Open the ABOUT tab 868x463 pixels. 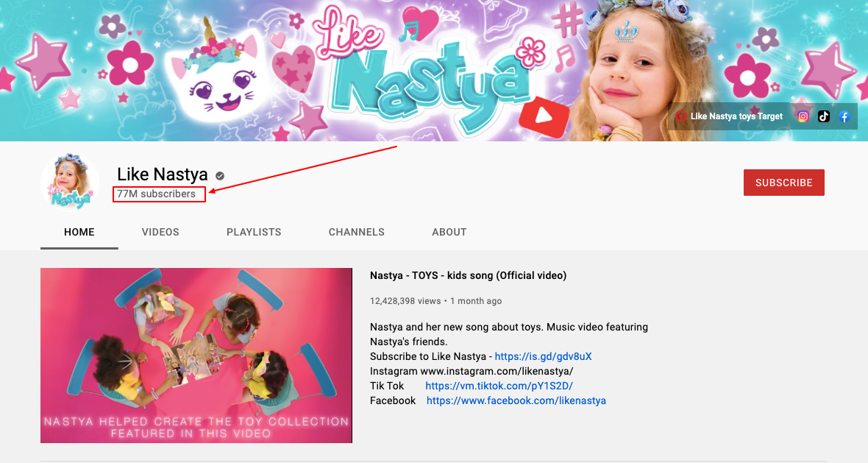[449, 232]
